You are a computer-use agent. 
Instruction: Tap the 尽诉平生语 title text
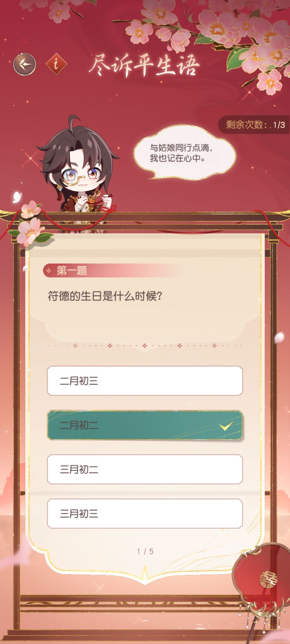point(144,65)
